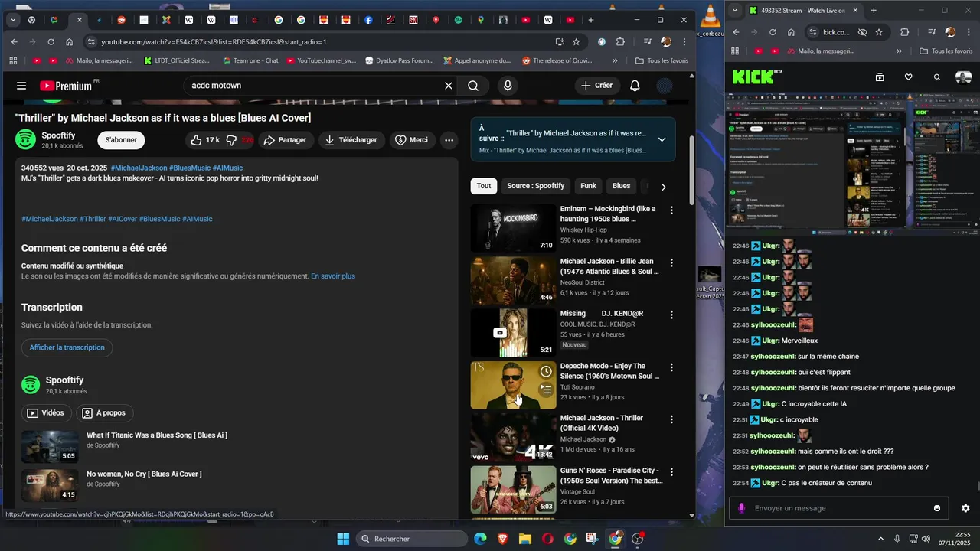Image resolution: width=980 pixels, height=551 pixels.
Task: Open Chrome three-dot menu in Kick window
Action: pyautogui.click(x=968, y=32)
